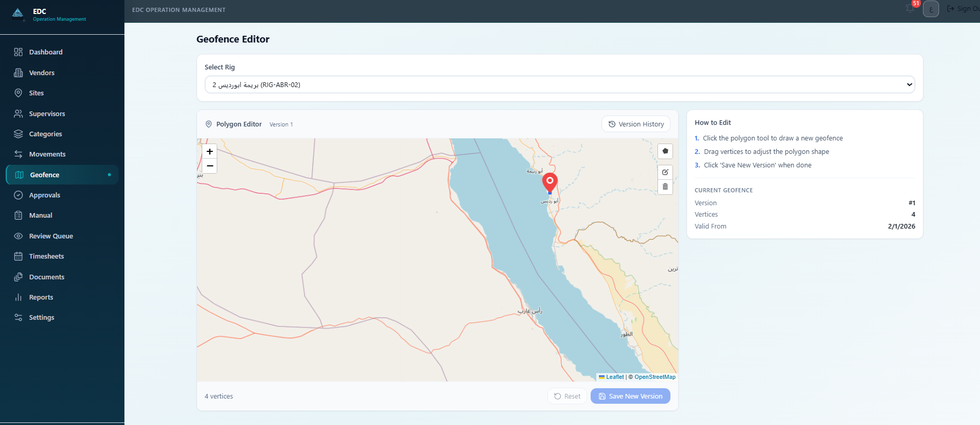Click the Geofence Editor heading

(233, 39)
